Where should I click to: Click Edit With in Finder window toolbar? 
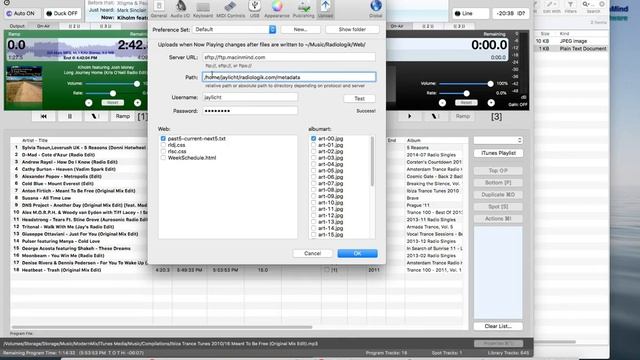(551, 7)
